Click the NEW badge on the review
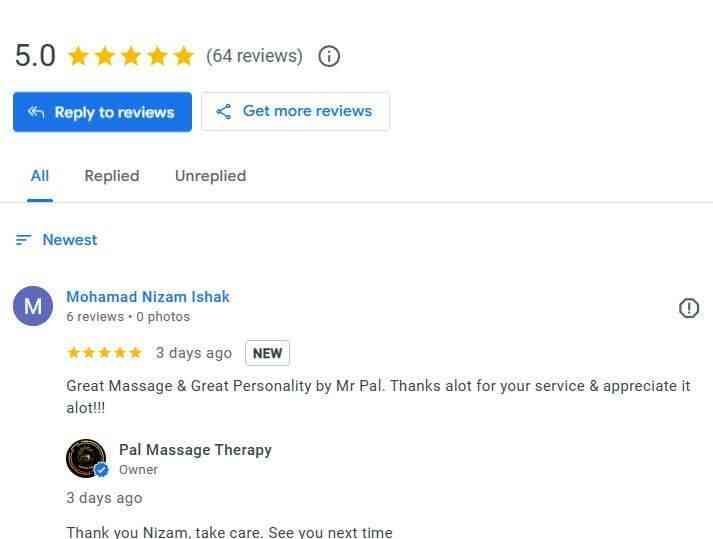The image size is (713, 539). point(267,353)
